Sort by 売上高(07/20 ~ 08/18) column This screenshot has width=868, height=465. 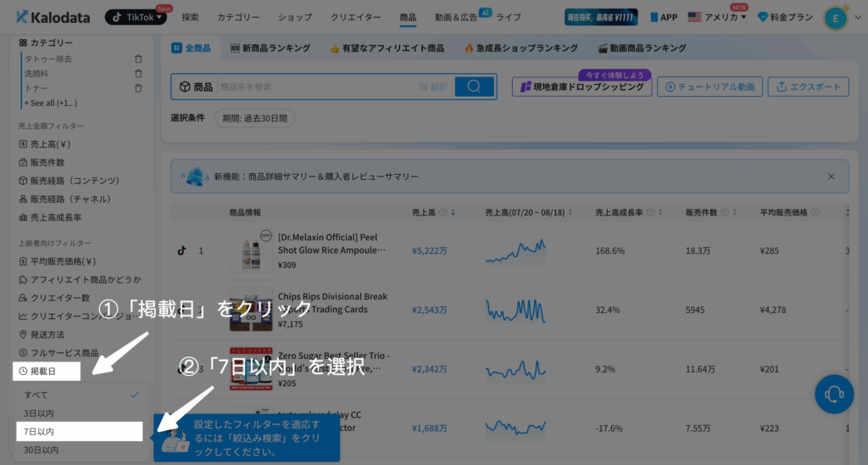(x=570, y=213)
